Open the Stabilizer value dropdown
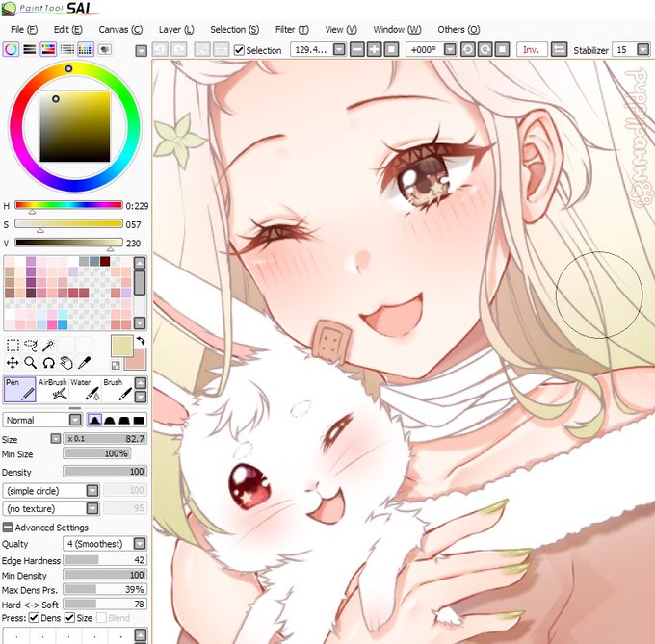The height and width of the screenshot is (644, 655). click(x=642, y=50)
